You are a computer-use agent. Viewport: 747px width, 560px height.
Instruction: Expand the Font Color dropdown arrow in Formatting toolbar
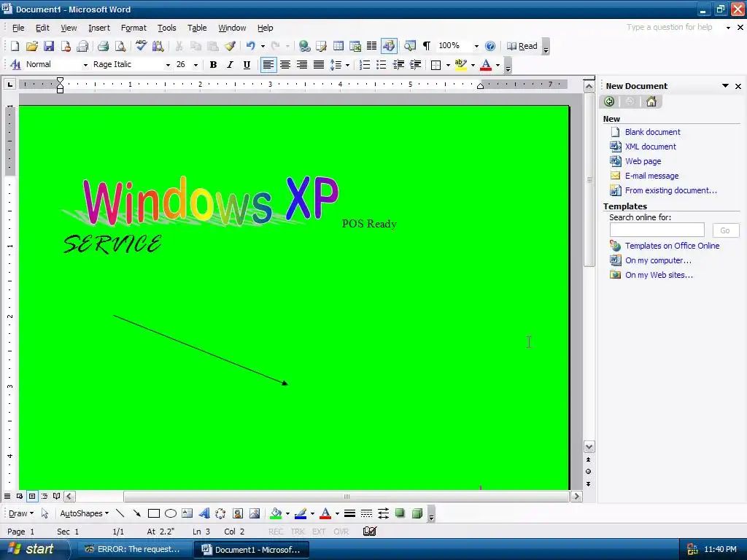point(498,65)
